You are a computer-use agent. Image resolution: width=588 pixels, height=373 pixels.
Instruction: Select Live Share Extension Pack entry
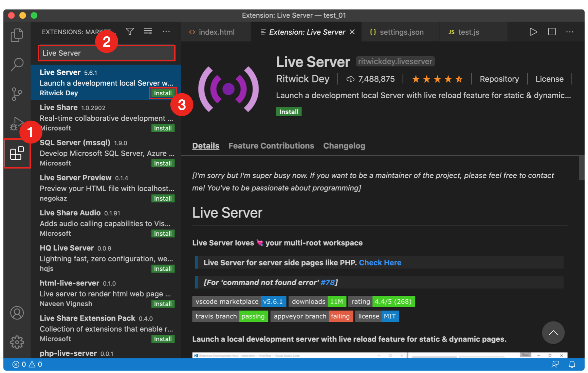pos(106,328)
